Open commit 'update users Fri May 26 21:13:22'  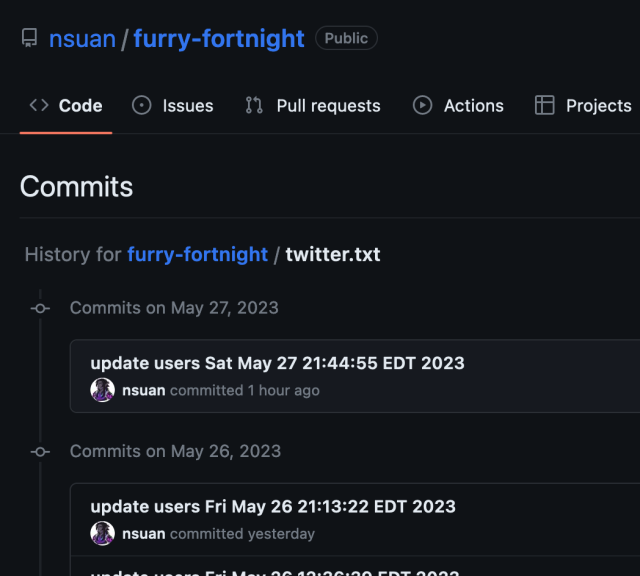pyautogui.click(x=273, y=506)
